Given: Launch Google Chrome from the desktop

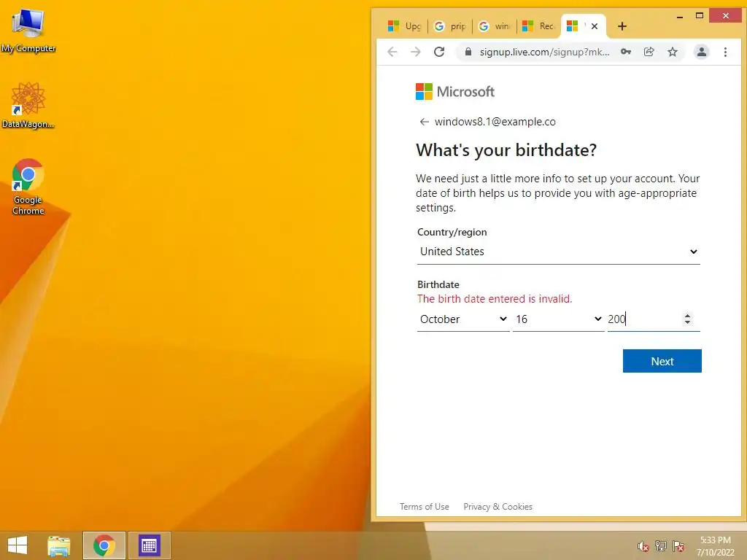Looking at the screenshot, I should coord(28,186).
